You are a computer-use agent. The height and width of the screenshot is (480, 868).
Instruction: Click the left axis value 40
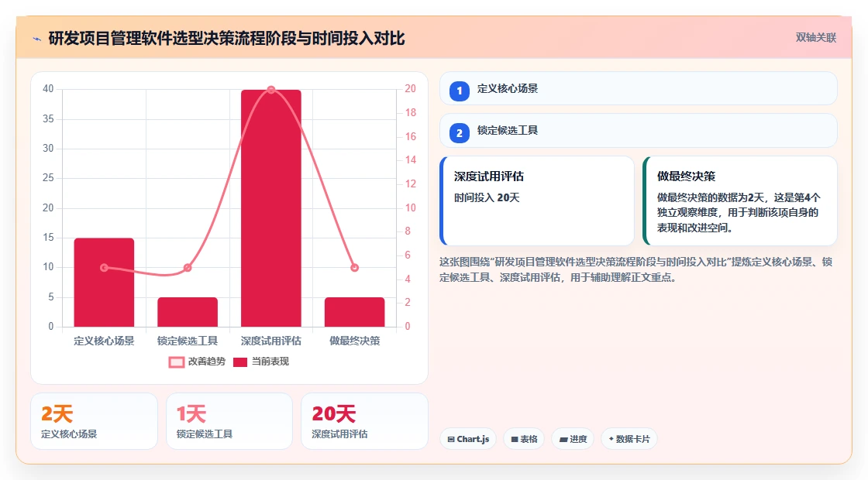[48, 88]
